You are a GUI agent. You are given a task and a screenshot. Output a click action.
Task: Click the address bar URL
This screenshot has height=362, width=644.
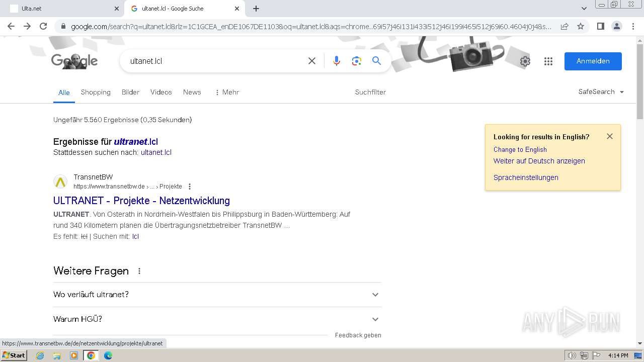311,27
